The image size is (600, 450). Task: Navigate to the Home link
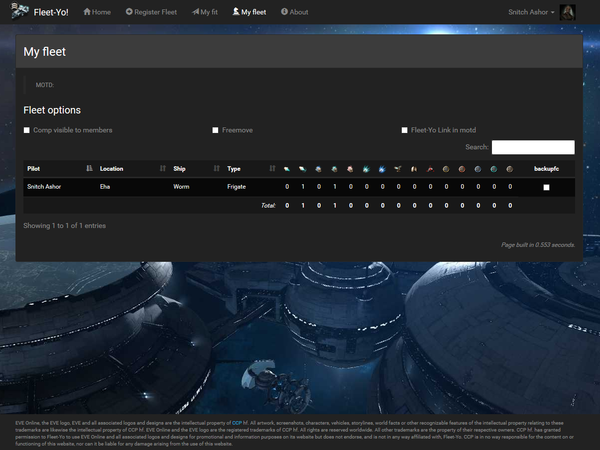pos(101,12)
